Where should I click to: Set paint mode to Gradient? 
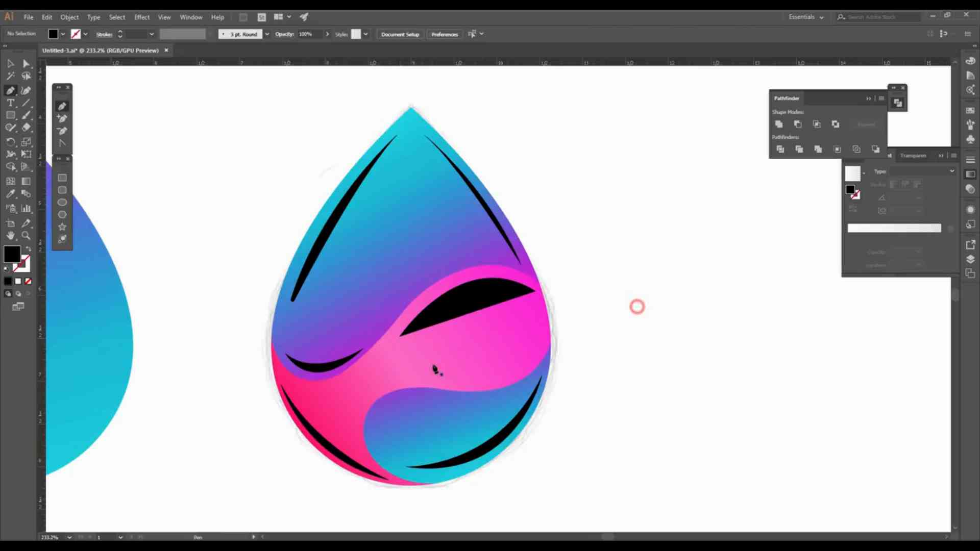tap(18, 281)
